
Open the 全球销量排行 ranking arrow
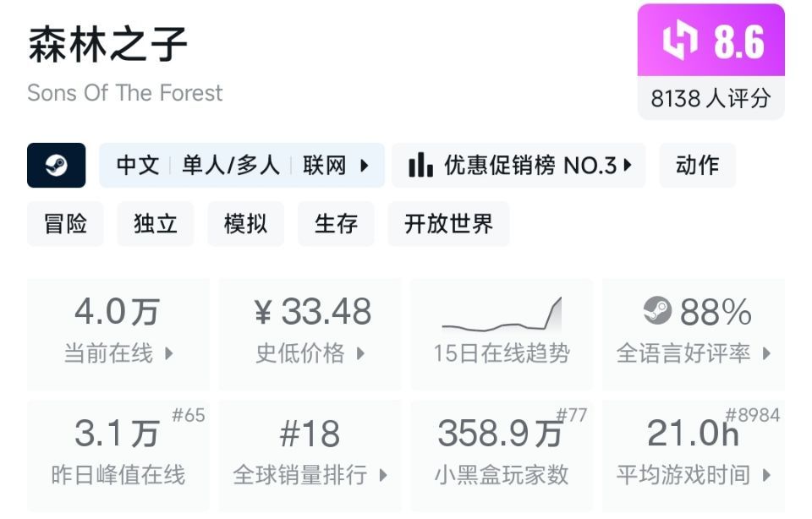point(382,475)
